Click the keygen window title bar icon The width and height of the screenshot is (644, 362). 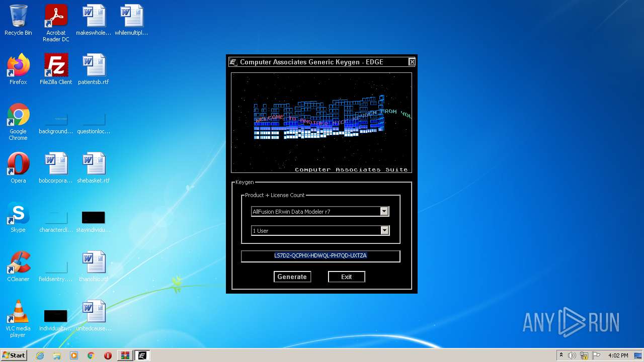[233, 62]
